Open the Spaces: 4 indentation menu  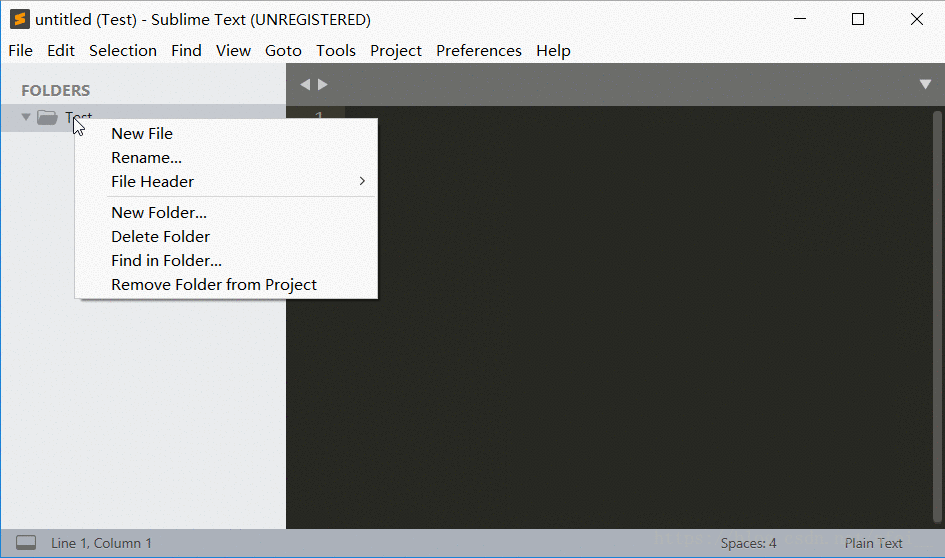(749, 543)
